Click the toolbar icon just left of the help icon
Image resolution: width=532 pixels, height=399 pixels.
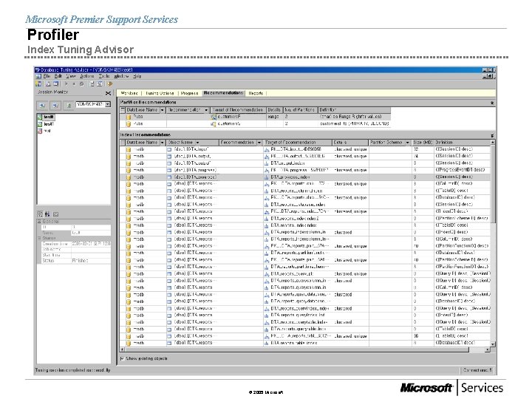100,83
